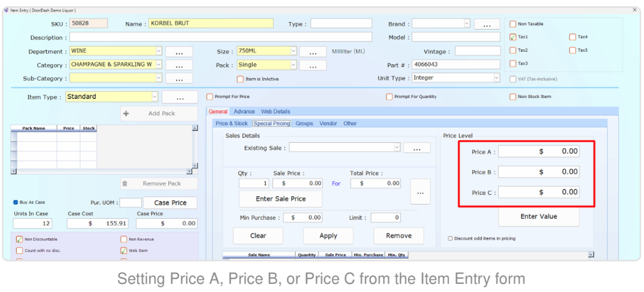
Task: Click the Price B input field
Action: [x=539, y=172]
